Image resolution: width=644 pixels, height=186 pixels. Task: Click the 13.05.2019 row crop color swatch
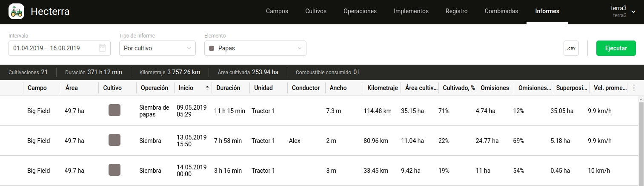pos(114,140)
